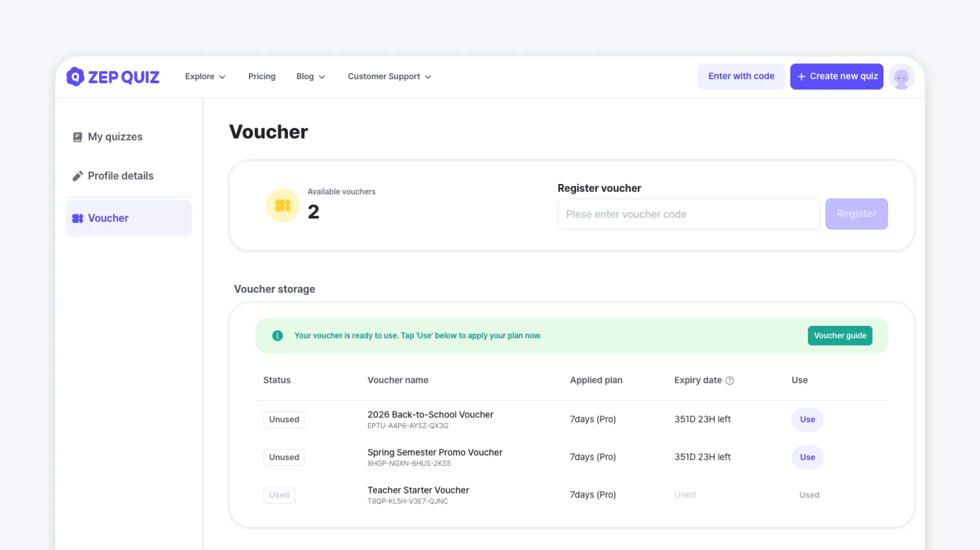Use the Spring Semester Promo Voucher
This screenshot has width=980, height=550.
point(807,457)
